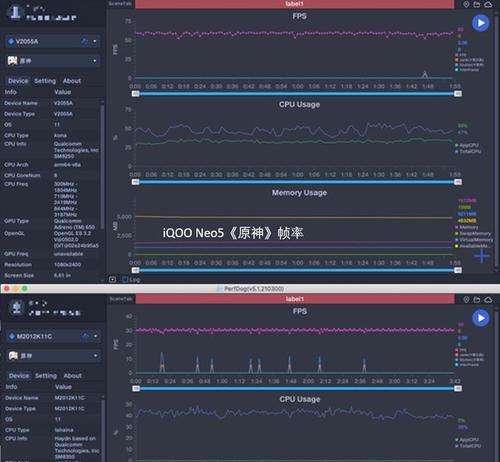
Task: Click the cloud upload icon in bottom window
Action: (488, 300)
